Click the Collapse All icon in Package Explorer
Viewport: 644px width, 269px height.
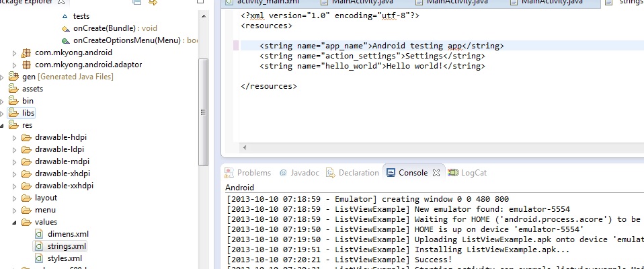pyautogui.click(x=138, y=3)
